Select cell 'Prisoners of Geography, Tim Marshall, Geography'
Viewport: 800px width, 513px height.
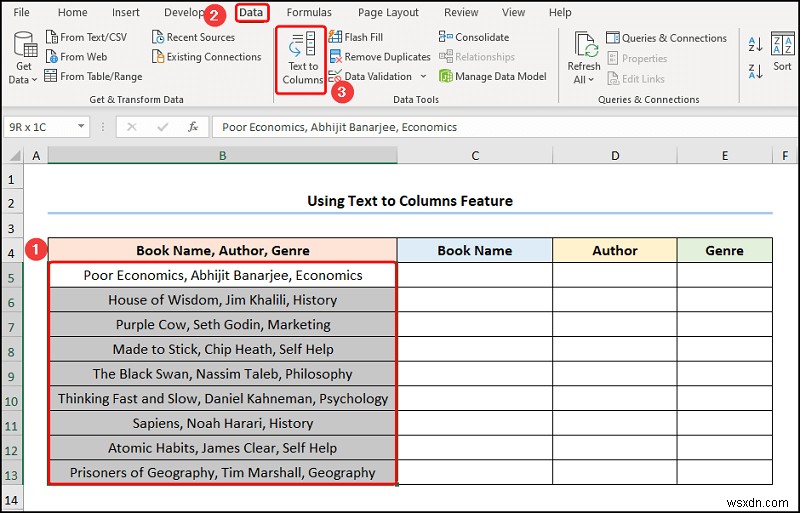click(222, 473)
